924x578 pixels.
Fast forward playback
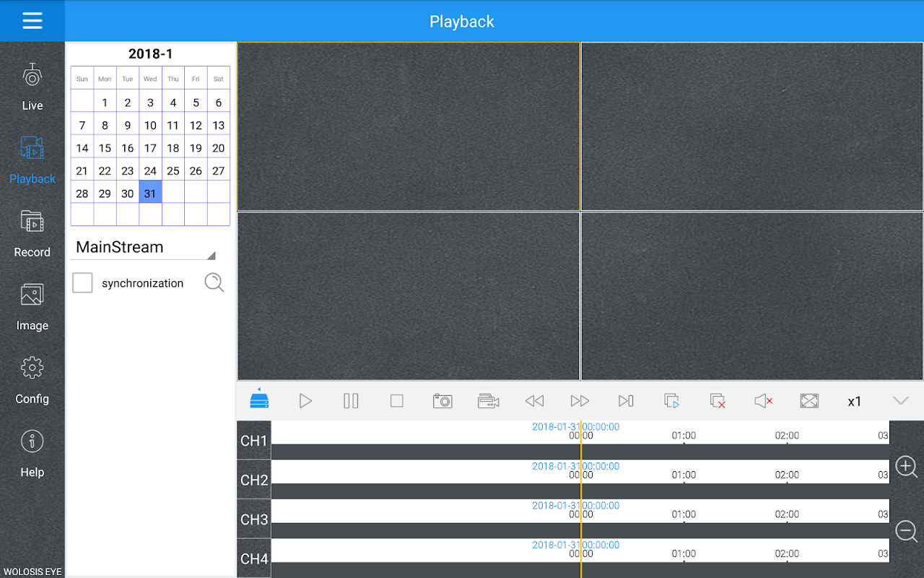point(580,400)
